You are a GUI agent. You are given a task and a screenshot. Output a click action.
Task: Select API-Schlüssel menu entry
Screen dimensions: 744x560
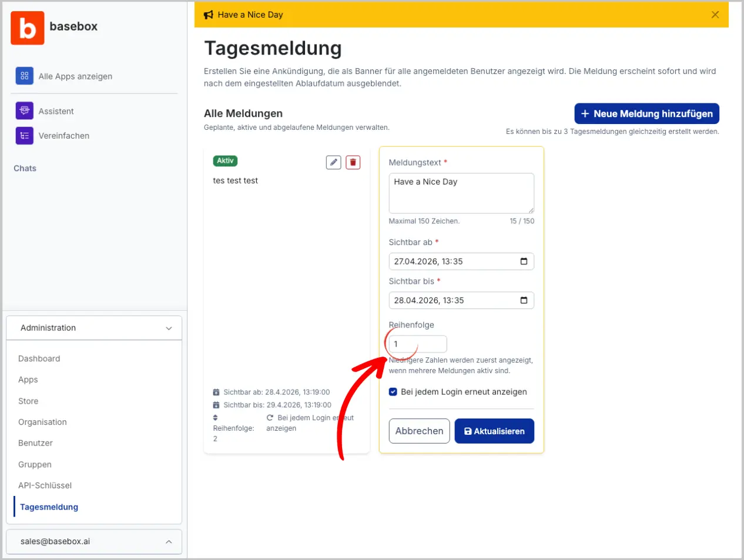click(x=45, y=485)
